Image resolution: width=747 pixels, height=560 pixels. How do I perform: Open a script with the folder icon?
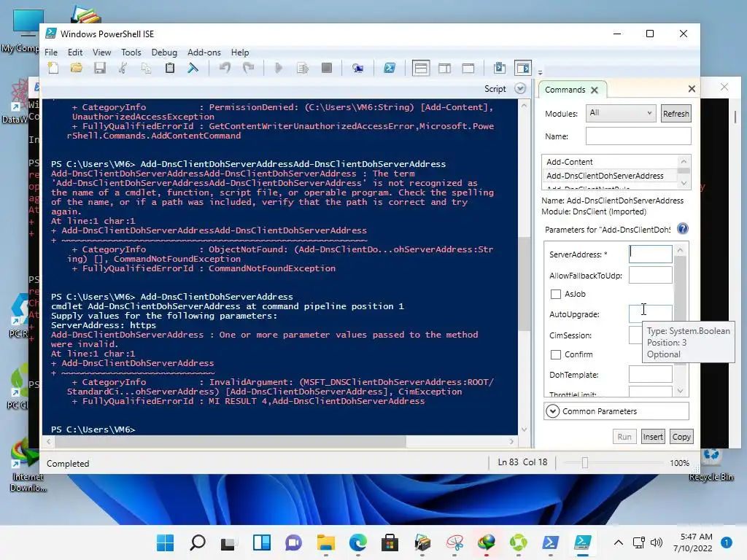tap(76, 68)
